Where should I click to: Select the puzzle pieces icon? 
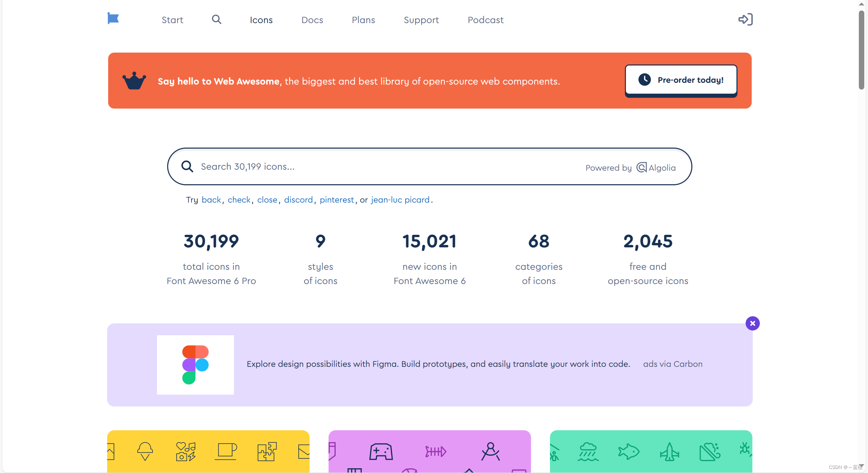point(267,451)
